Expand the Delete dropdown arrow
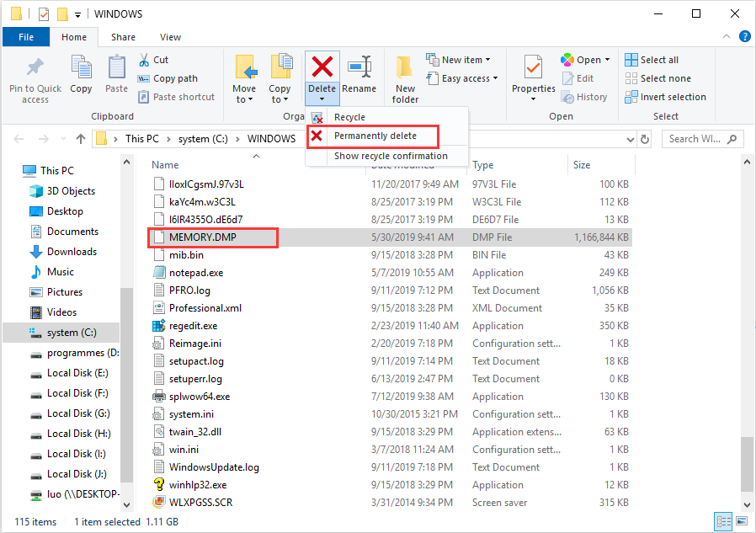The height and width of the screenshot is (533, 756). (322, 99)
